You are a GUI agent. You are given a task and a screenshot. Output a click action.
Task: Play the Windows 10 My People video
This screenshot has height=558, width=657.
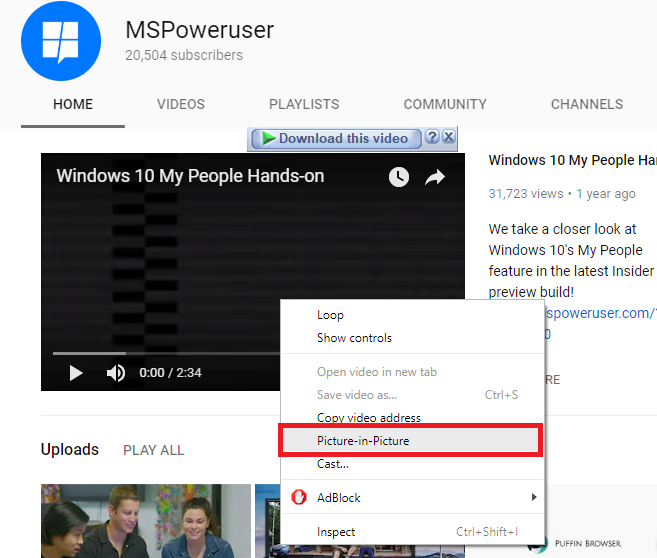coord(76,373)
